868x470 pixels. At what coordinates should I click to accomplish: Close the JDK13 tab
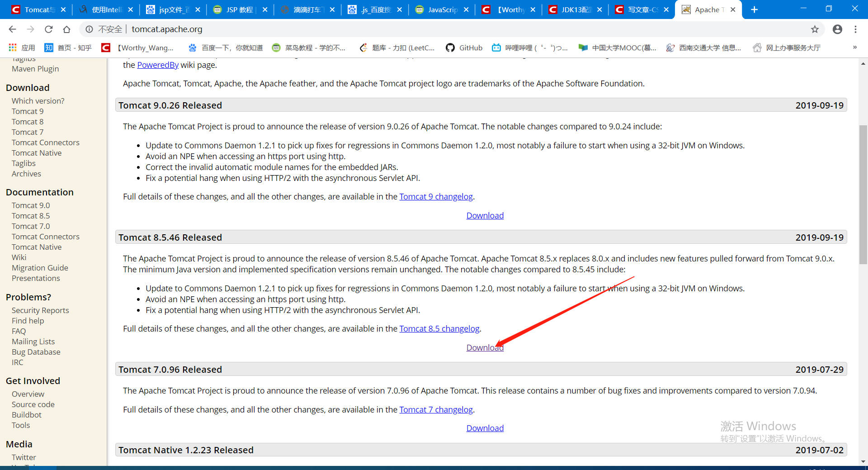(x=599, y=9)
